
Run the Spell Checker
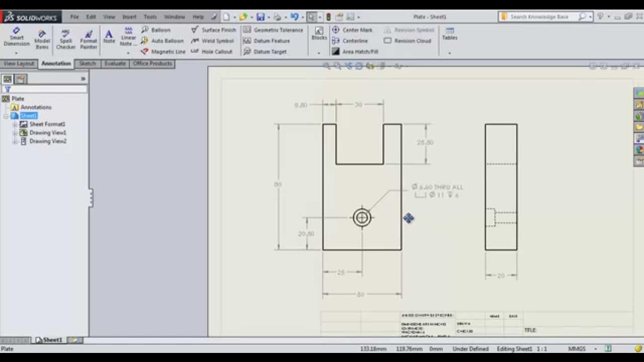point(65,39)
